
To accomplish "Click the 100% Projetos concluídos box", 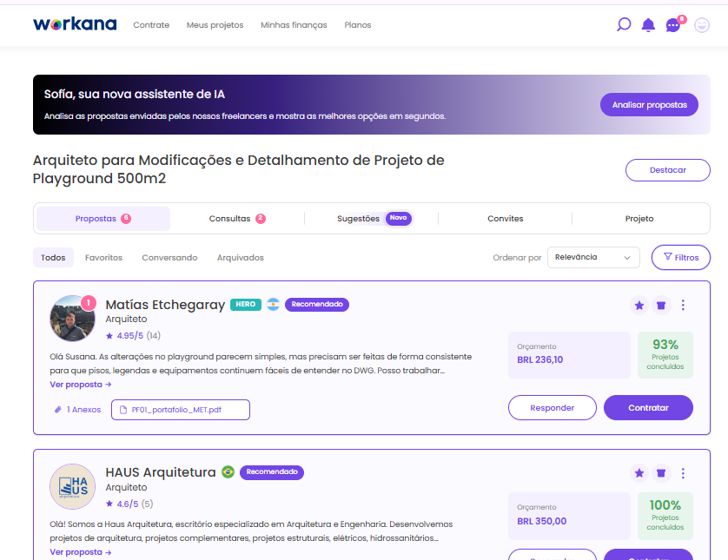I will [665, 516].
